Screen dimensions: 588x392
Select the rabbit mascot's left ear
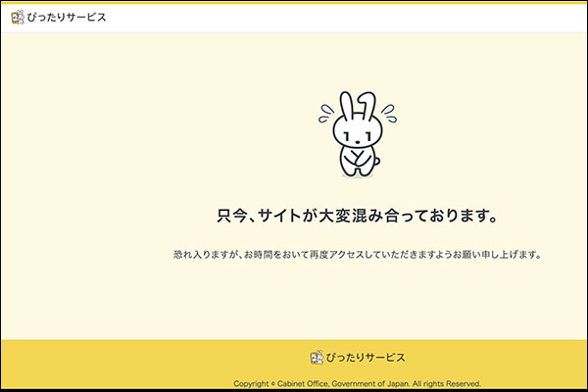(346, 104)
